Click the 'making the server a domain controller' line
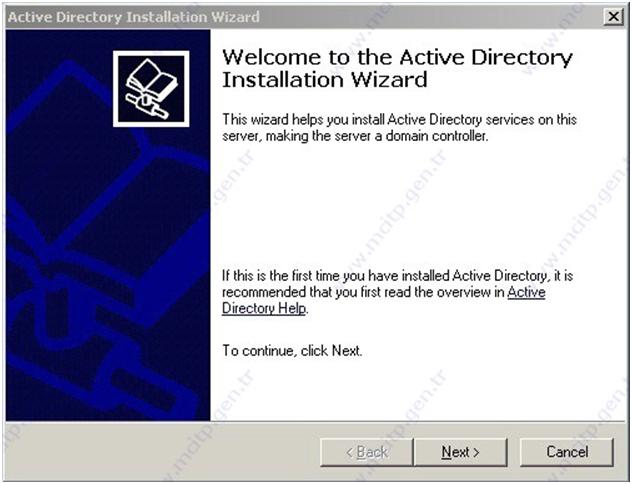Image resolution: width=632 pixels, height=484 pixels. [355, 136]
